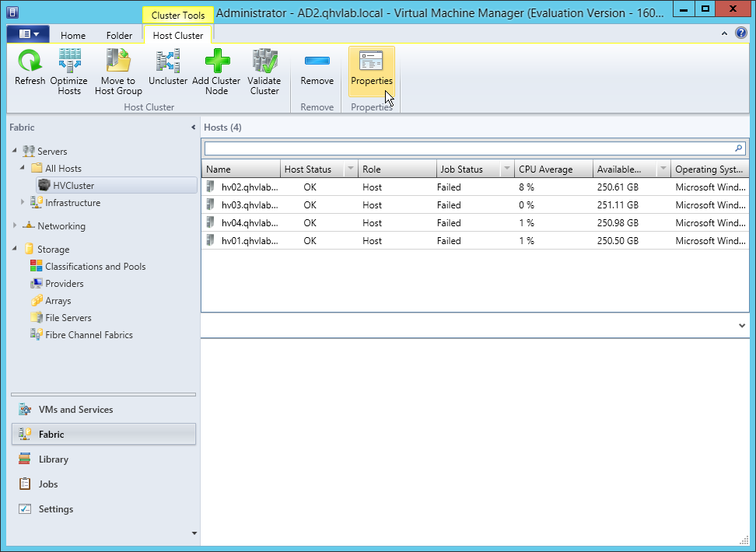Viewport: 756px width, 552px height.
Task: Click the Add Cluster Node icon
Action: click(x=216, y=62)
